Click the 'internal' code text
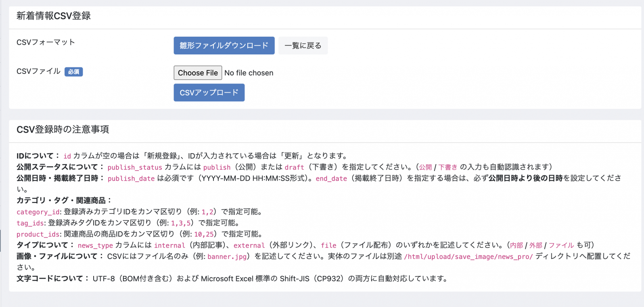Viewport: 644px width, 307px height. click(x=169, y=246)
